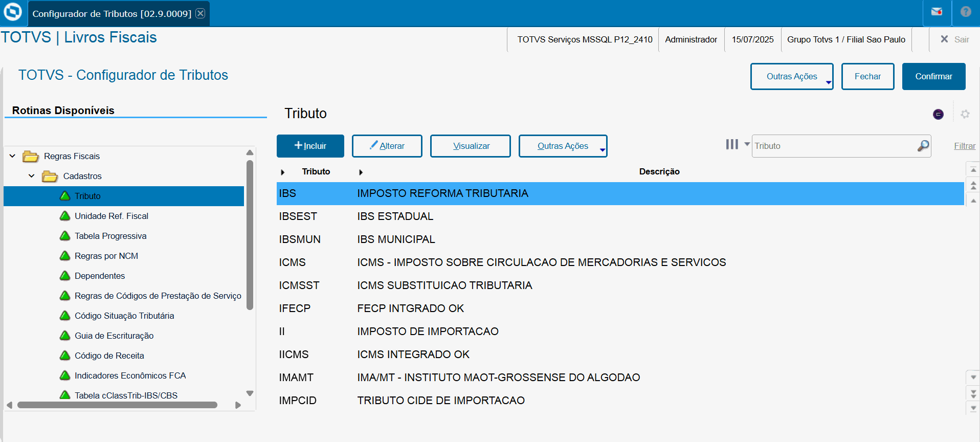This screenshot has height=442, width=980.
Task: Click the Grupo Totvs 1 / Filial Sao Paulo field
Action: 846,39
